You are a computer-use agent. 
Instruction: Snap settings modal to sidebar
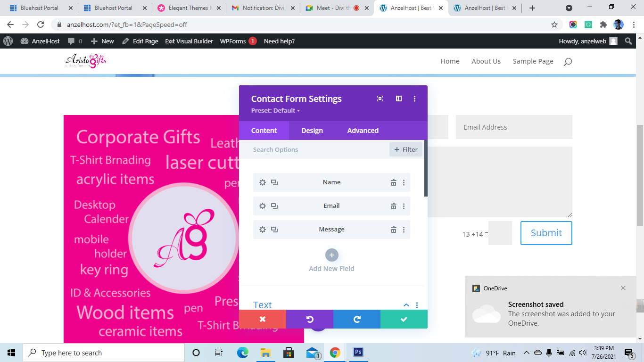(399, 99)
